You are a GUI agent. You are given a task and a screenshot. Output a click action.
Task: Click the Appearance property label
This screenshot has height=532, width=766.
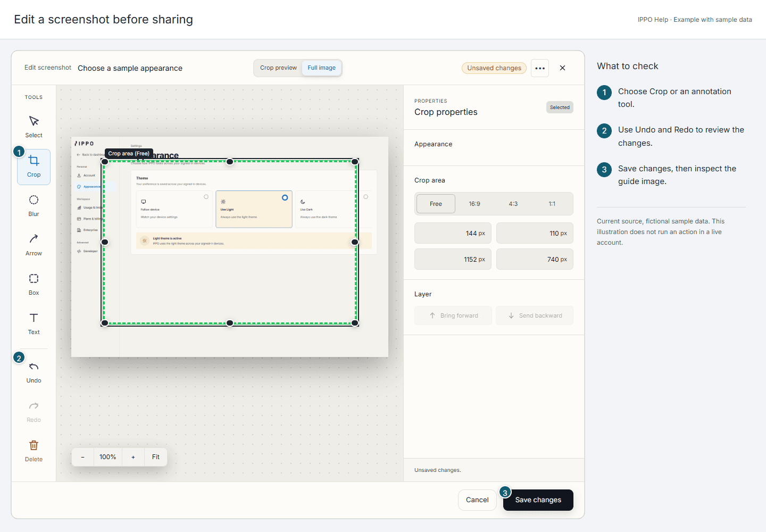(x=434, y=144)
